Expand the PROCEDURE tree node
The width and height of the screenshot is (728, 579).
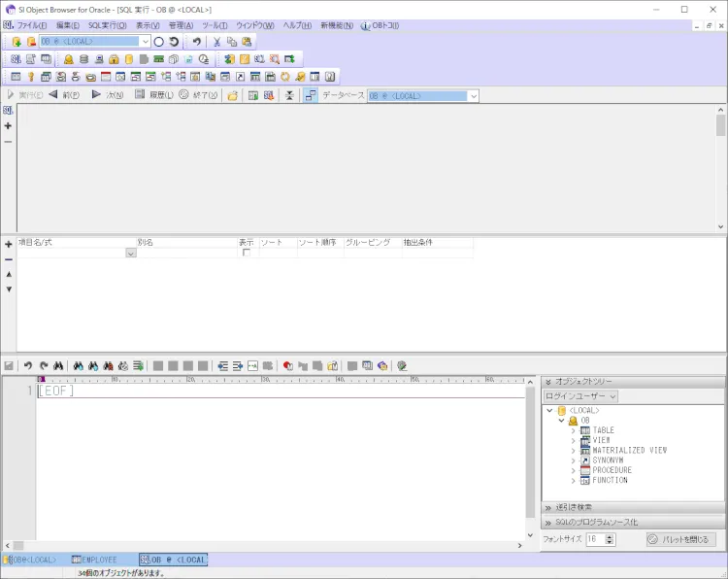[574, 471]
